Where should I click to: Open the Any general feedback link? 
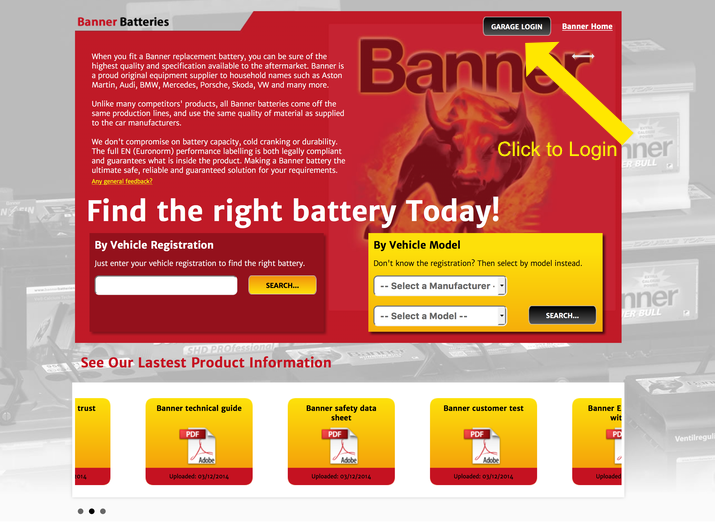tap(122, 181)
